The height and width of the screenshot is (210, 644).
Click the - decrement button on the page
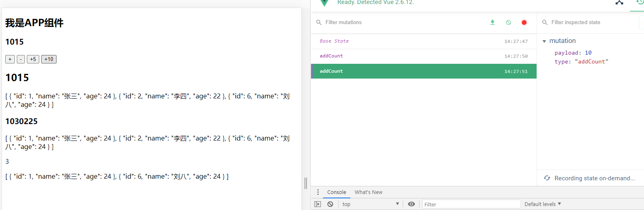(x=21, y=59)
